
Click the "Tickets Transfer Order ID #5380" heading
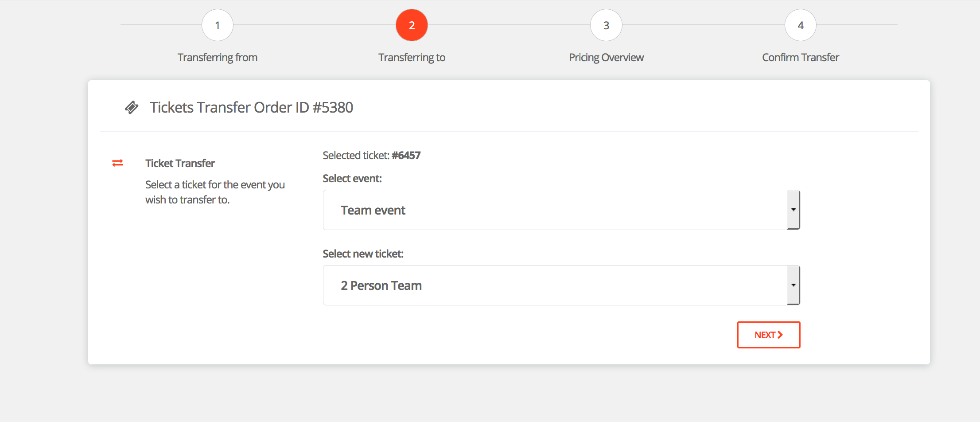pos(251,108)
